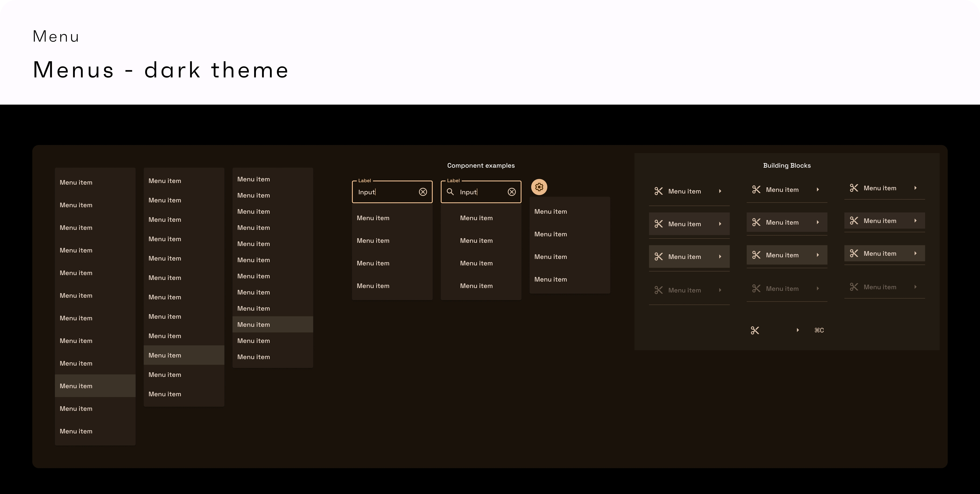
Task: Clear the Input field containing the search icon
Action: point(512,192)
